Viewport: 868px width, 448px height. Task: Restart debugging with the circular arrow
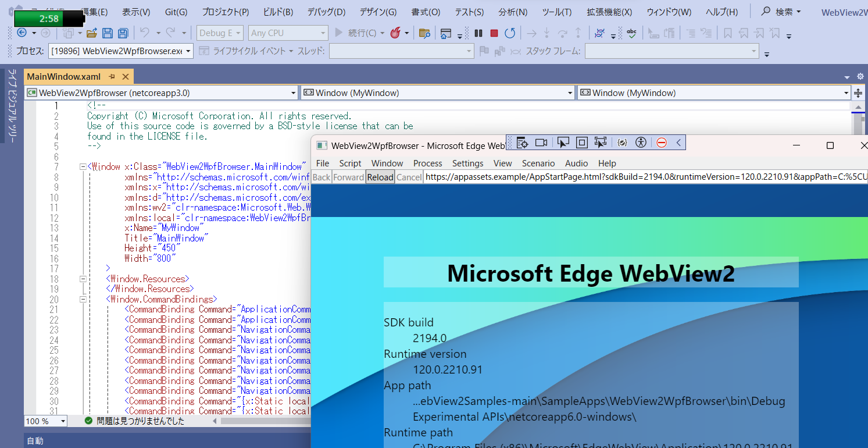click(510, 33)
